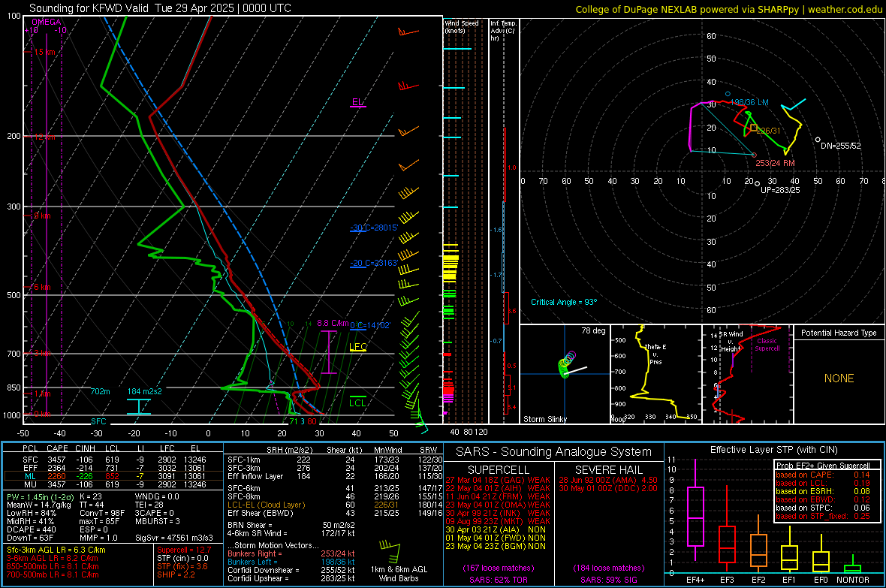Viewport: 886px width, 588px height.
Task: Click the 'SARS - Sounding Analogue System' header
Action: pyautogui.click(x=554, y=452)
